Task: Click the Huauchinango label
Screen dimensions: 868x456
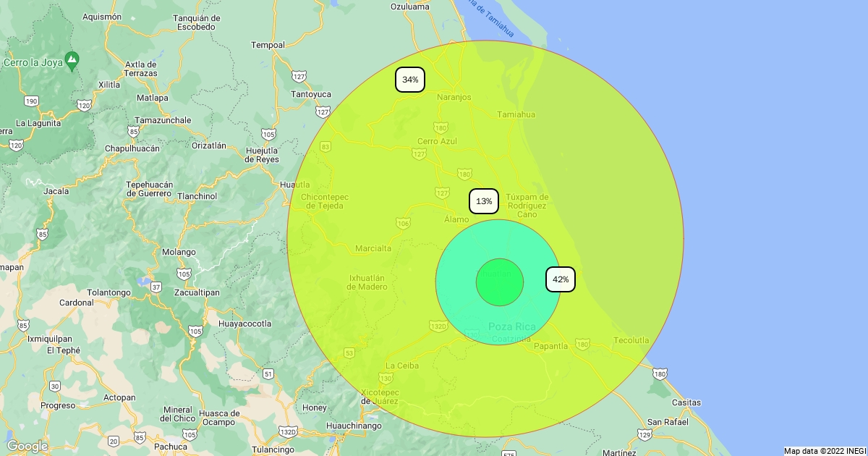Action: click(x=354, y=426)
